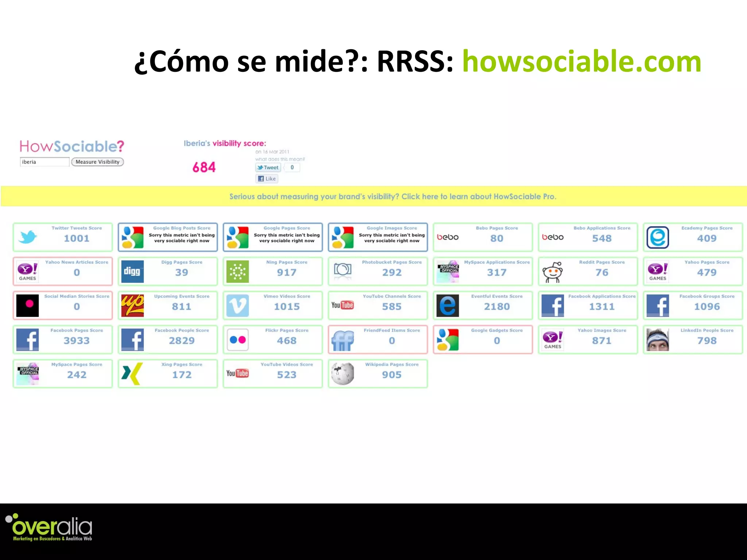The image size is (747, 560).
Task: Open the HowSociable Pro yellow banner link
Action: [x=393, y=197]
